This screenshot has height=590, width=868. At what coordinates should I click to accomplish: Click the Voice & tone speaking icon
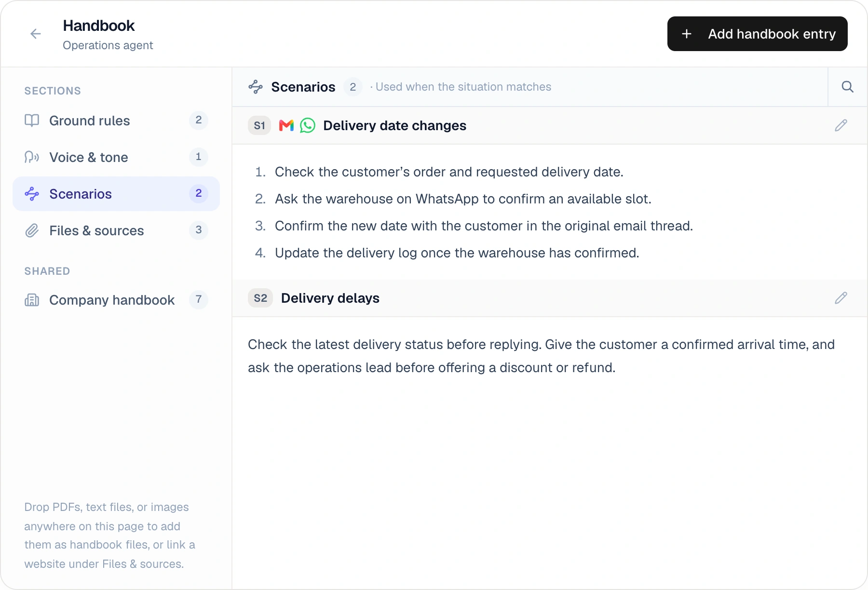click(x=32, y=157)
